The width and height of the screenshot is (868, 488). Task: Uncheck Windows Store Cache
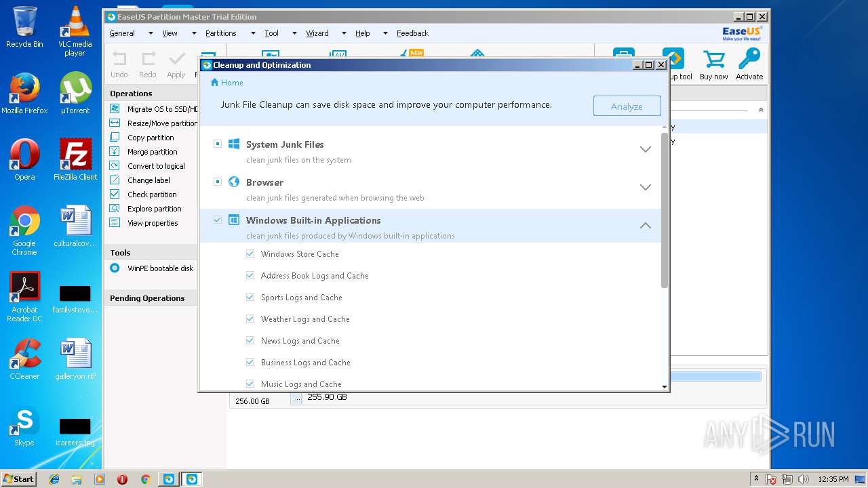pyautogui.click(x=250, y=253)
